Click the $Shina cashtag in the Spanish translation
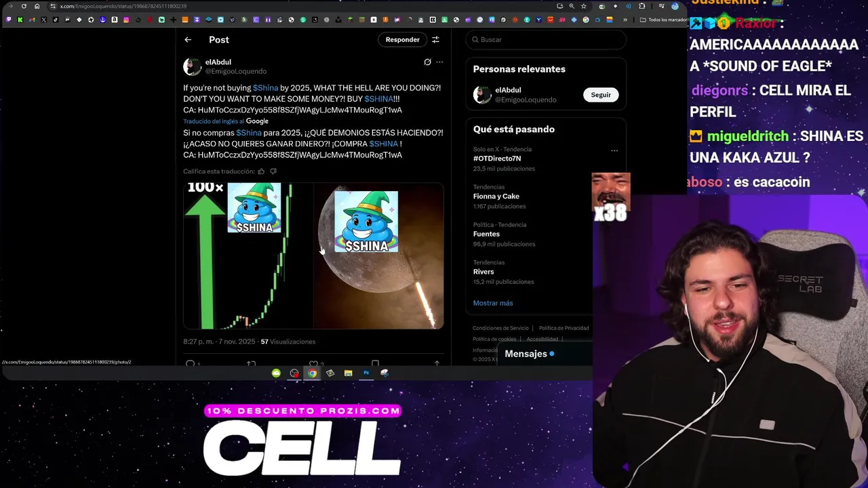The width and height of the screenshot is (868, 488). [249, 133]
